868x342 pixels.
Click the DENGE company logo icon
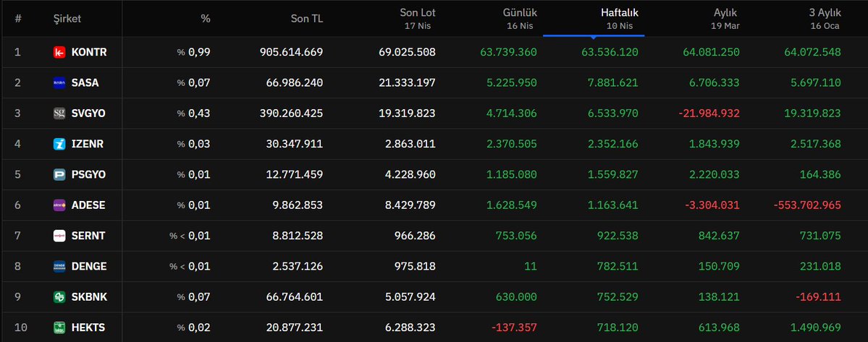pos(59,266)
